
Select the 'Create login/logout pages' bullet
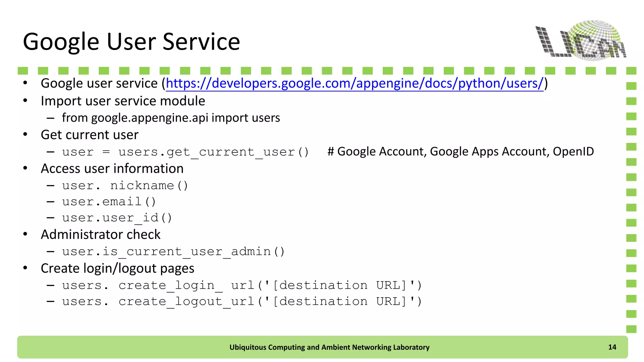click(x=118, y=268)
